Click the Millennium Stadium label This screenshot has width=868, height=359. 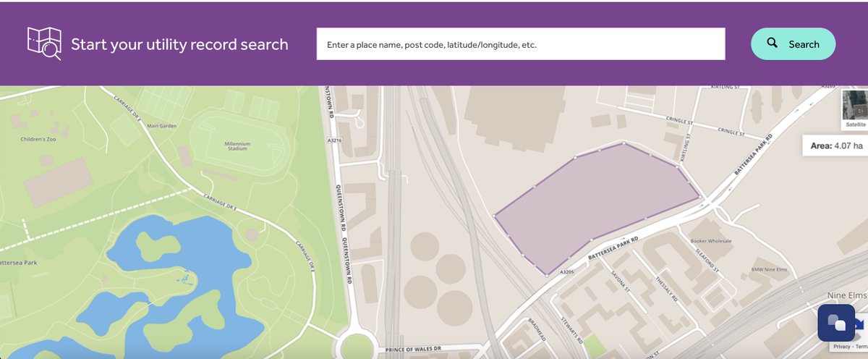pyautogui.click(x=237, y=147)
